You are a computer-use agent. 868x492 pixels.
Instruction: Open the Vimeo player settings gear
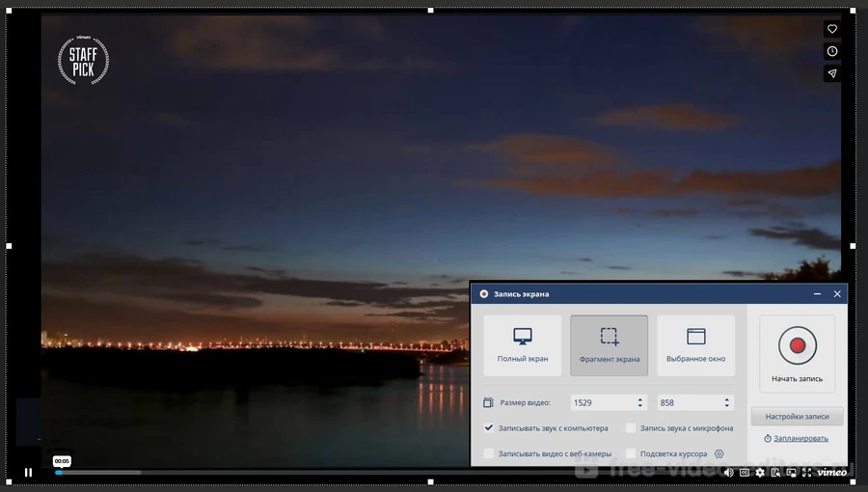[760, 473]
